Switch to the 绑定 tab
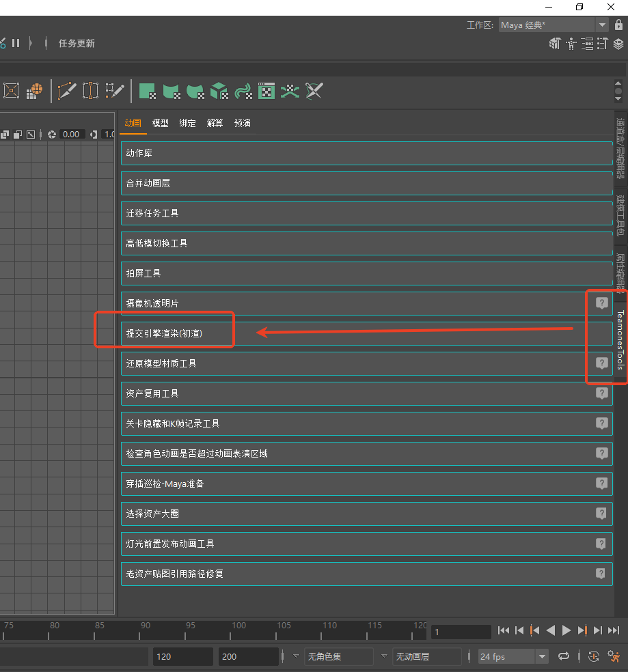The image size is (628, 672). pyautogui.click(x=187, y=124)
